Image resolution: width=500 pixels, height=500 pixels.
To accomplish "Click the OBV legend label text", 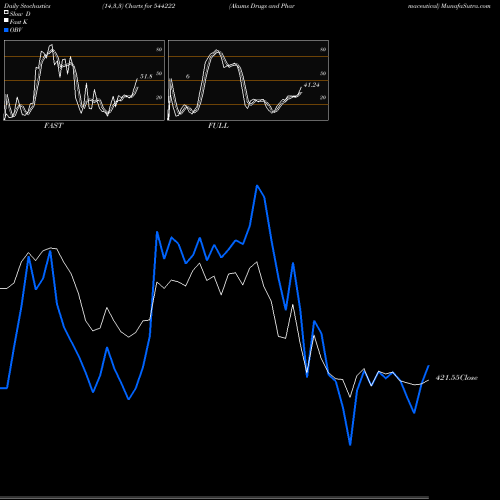I will click(16, 30).
